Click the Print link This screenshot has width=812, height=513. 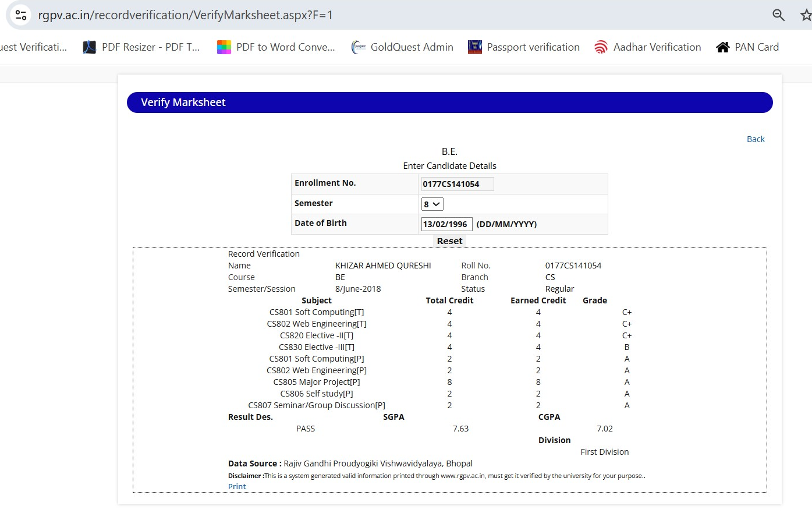pos(237,486)
